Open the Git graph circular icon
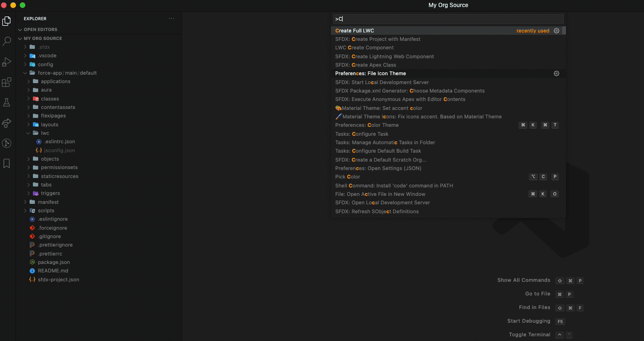Viewport: 644px width, 341px height. [7, 143]
